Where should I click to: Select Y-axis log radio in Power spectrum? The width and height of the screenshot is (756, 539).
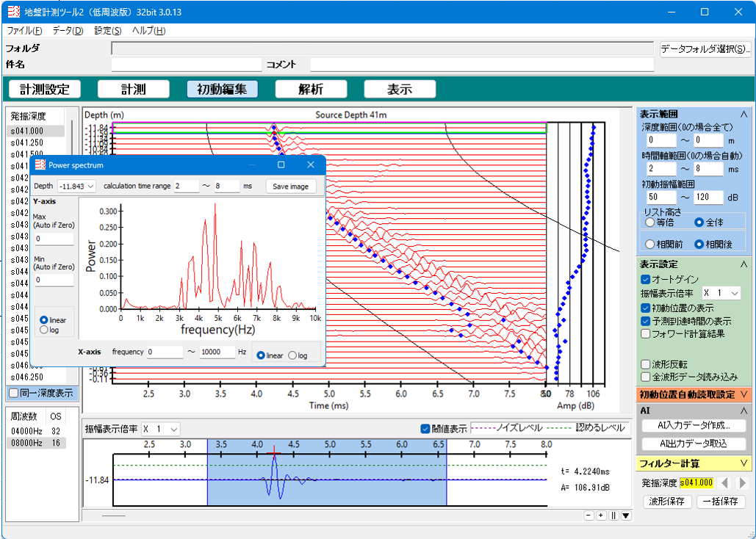pyautogui.click(x=44, y=330)
